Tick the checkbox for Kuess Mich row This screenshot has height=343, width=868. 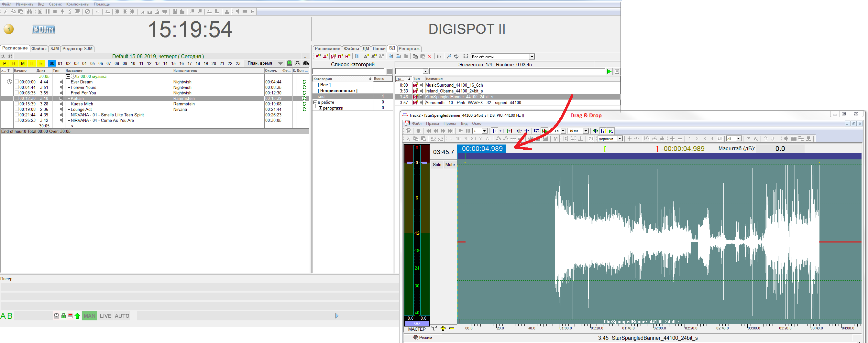click(x=17, y=104)
